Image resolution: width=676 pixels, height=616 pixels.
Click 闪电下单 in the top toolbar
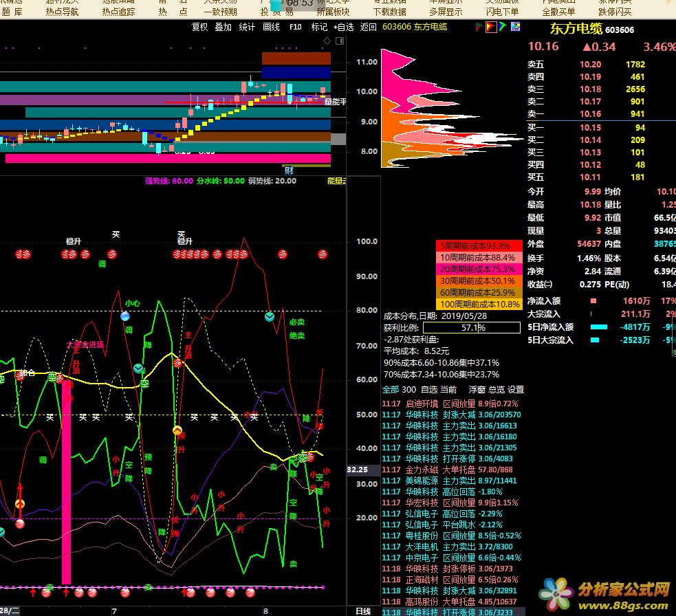[x=502, y=12]
